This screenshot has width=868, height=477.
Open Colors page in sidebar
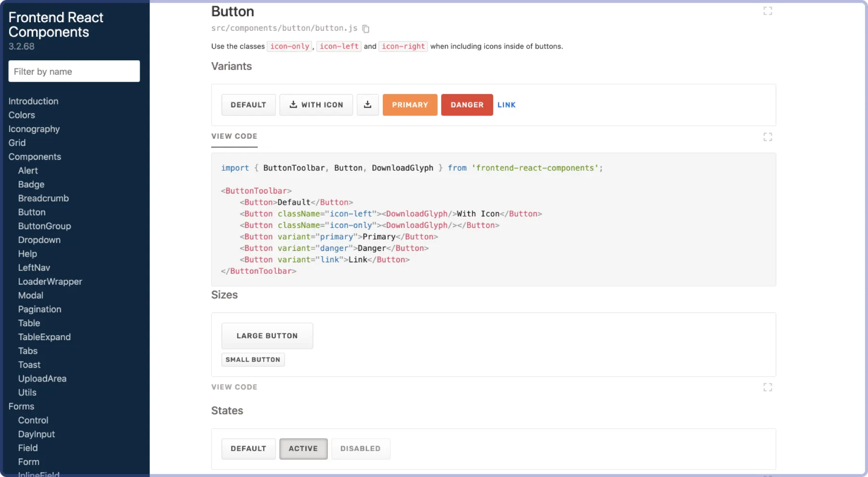coord(22,115)
